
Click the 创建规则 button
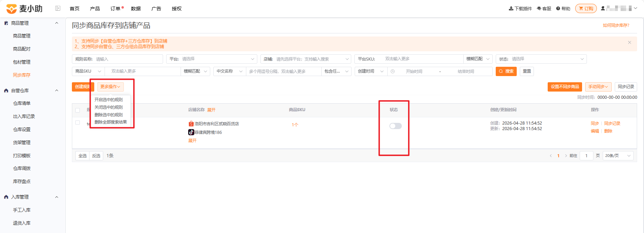pyautogui.click(x=83, y=87)
